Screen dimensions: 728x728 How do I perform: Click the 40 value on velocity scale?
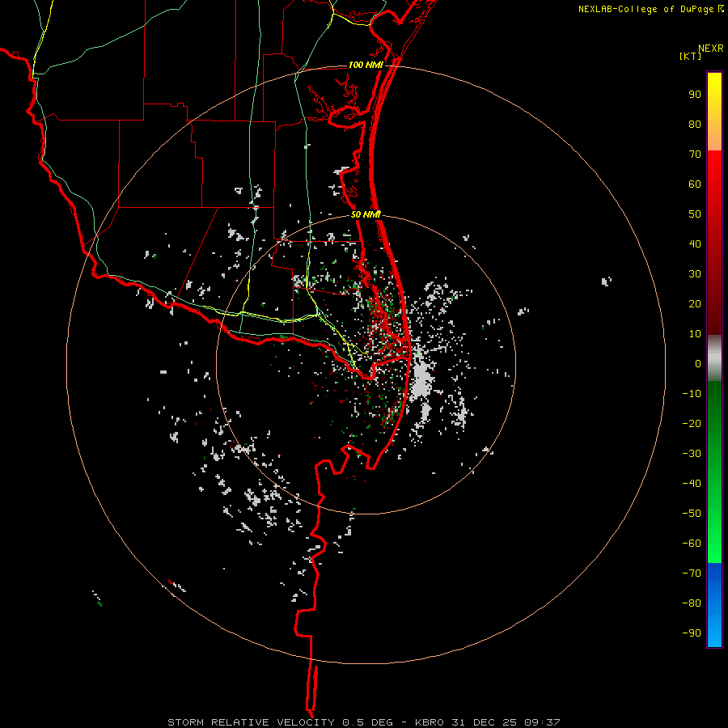[695, 244]
